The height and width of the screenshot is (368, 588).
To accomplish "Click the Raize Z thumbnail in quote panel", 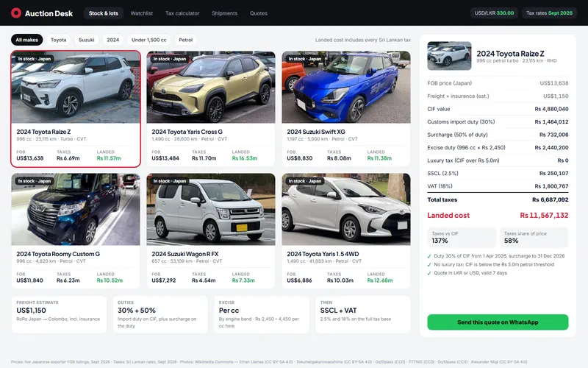I will click(x=449, y=56).
